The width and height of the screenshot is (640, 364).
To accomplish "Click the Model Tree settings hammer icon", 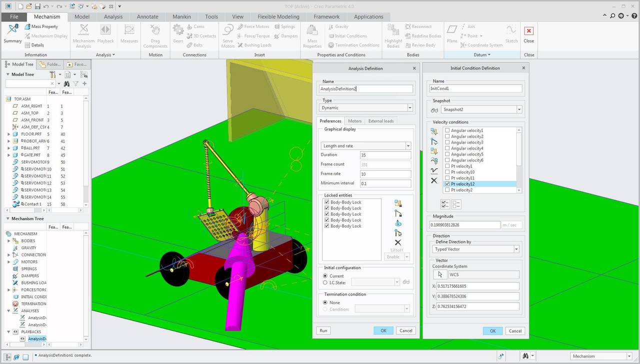I will (x=52, y=74).
